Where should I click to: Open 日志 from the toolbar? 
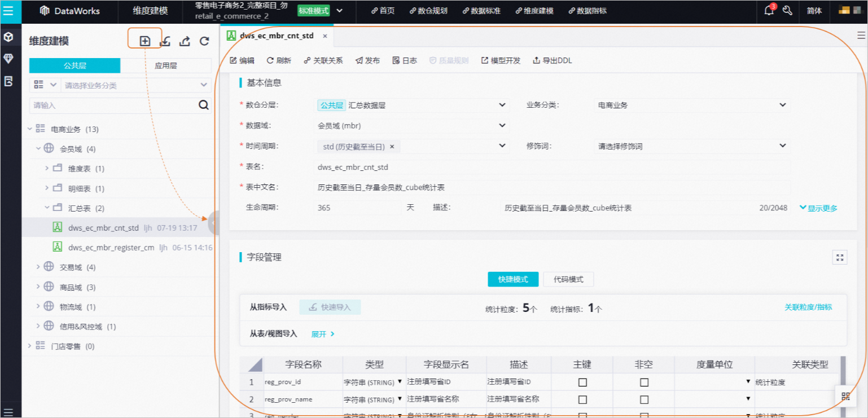pos(405,60)
